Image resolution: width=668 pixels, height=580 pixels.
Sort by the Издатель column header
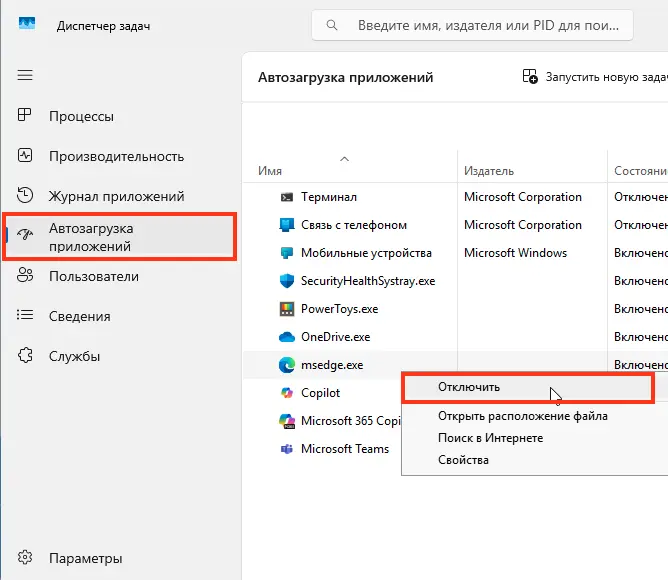point(489,171)
